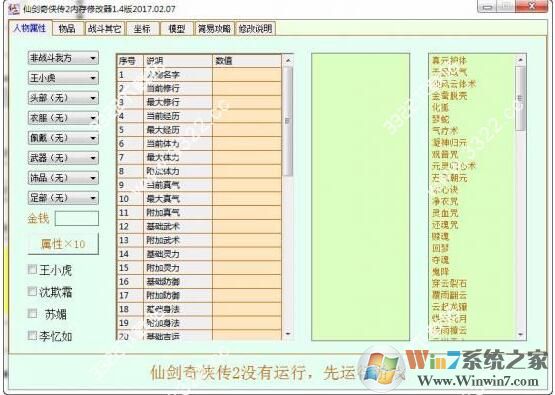The image size is (555, 395).
Task: Go to the 坐标 tab
Action: coord(142,29)
